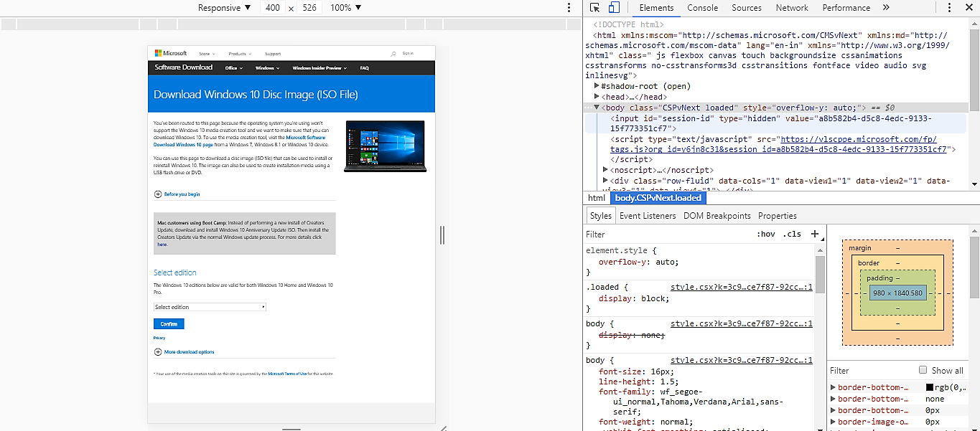980x431 pixels.
Task: Open the Privacy link below Confirm
Action: pos(159,338)
